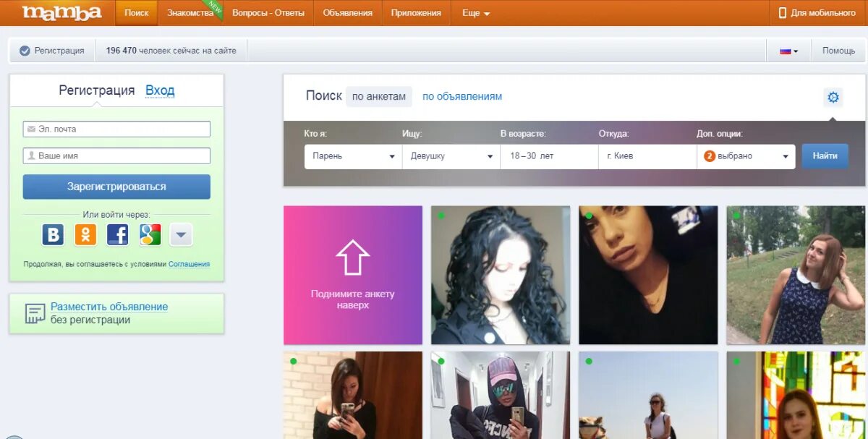Viewport: 868px width, 439px height.
Task: Expand the 'Еще' menu
Action: 476,13
